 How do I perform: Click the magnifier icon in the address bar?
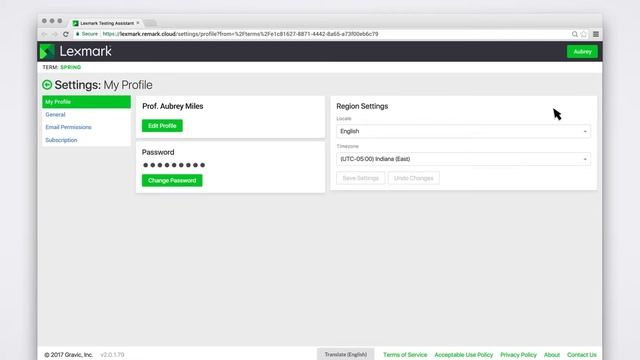click(x=574, y=34)
